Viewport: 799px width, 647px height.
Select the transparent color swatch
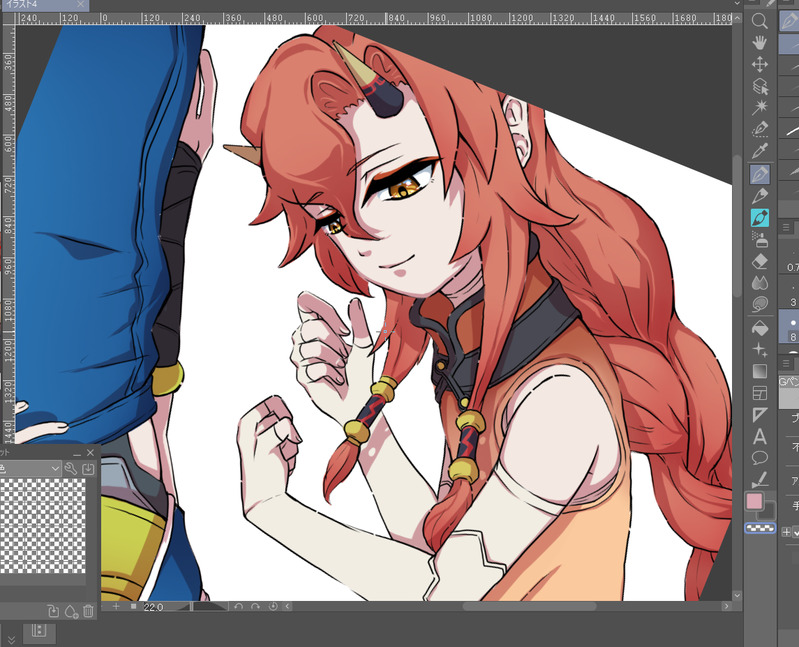[760, 528]
